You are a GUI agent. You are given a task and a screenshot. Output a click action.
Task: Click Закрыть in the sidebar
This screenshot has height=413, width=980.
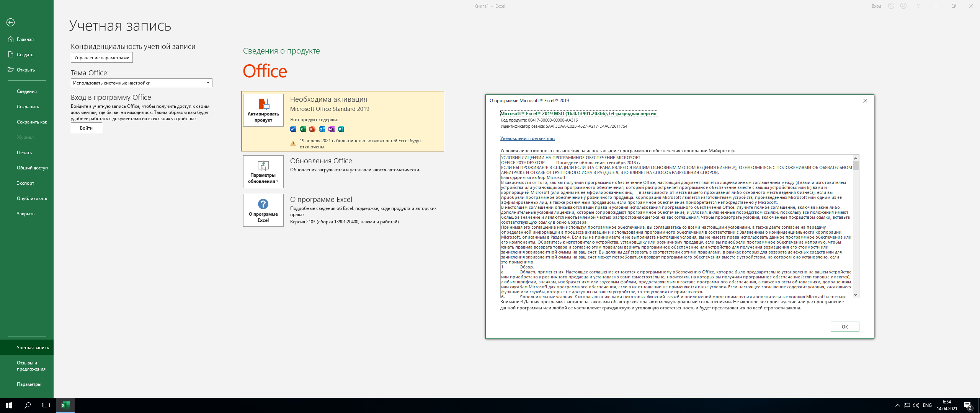tap(27, 214)
